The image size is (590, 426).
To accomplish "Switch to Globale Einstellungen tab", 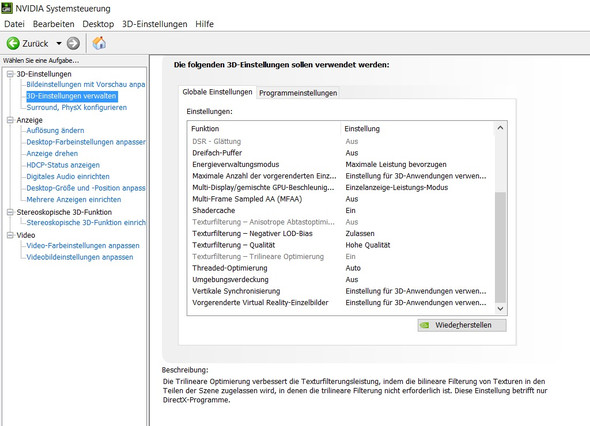I will [217, 92].
